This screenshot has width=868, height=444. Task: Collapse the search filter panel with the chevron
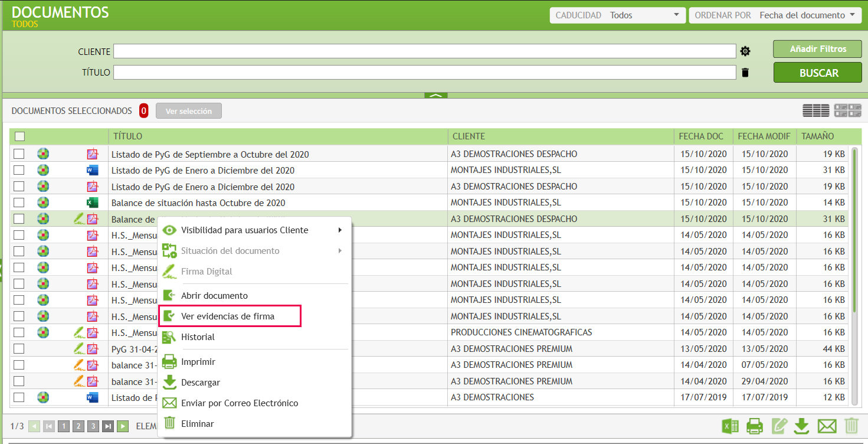point(436,95)
